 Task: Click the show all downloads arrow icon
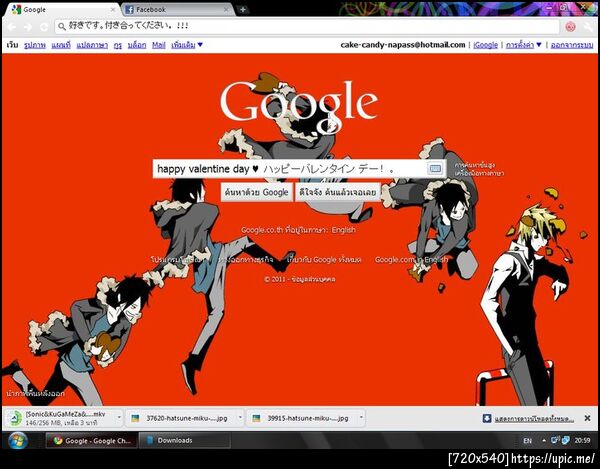tap(487, 419)
